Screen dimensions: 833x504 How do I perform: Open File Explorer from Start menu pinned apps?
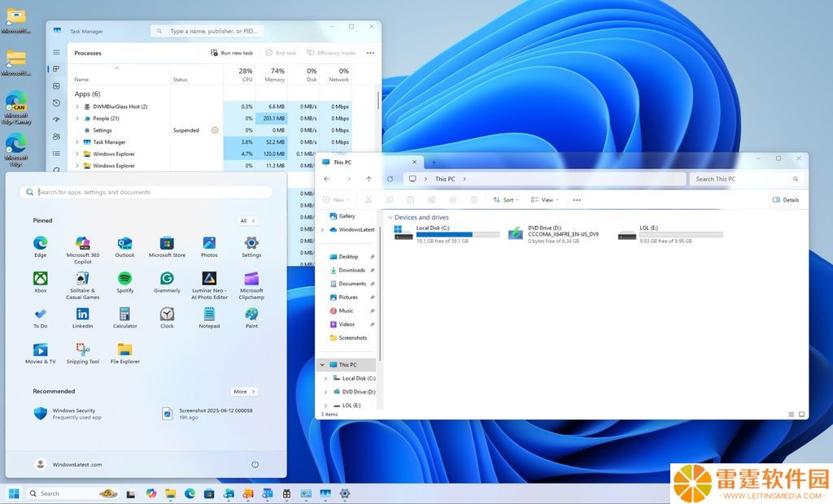point(124,354)
